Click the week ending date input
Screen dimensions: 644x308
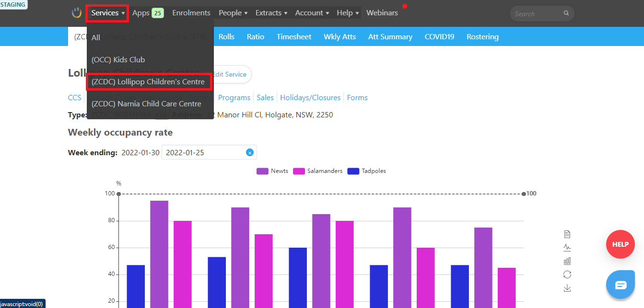point(209,152)
